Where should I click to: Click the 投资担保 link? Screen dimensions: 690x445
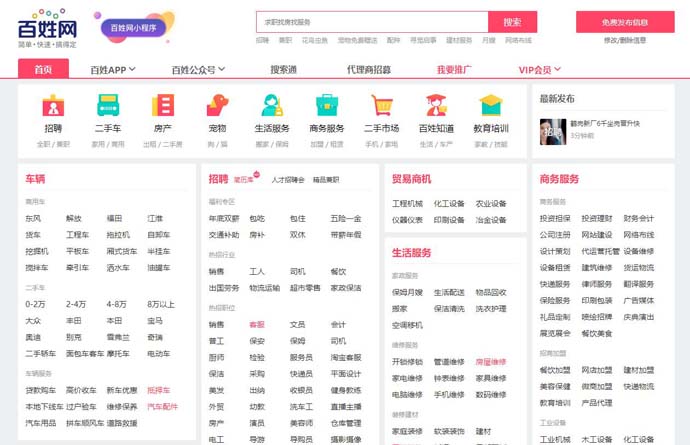click(555, 218)
